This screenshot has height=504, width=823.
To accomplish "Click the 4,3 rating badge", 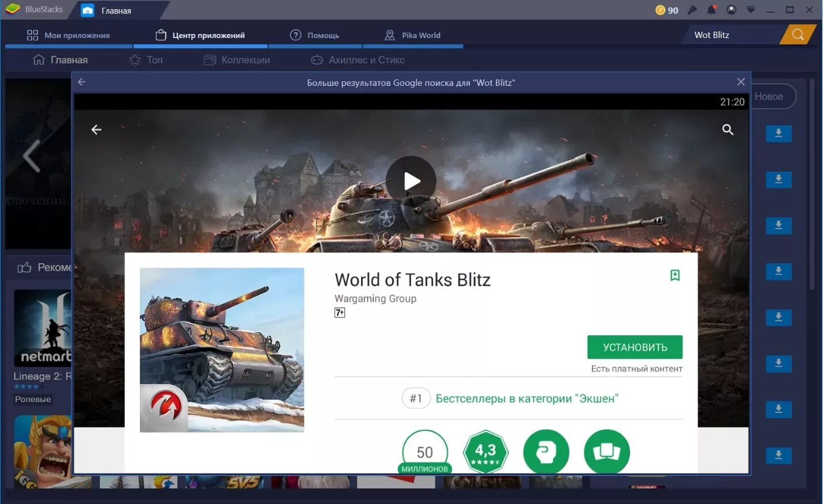I will 486,452.
